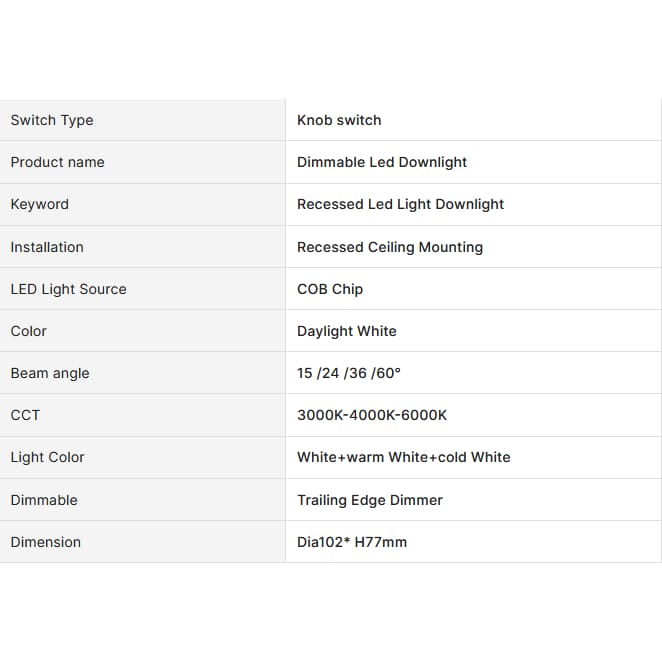Click White+warm White+cold White text
This screenshot has width=662, height=662.
(404, 457)
